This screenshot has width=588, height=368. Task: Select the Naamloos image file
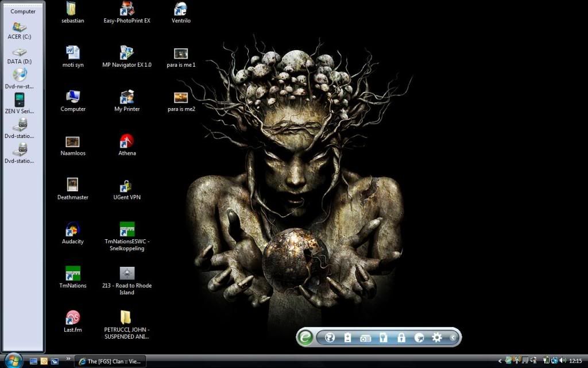pos(73,145)
